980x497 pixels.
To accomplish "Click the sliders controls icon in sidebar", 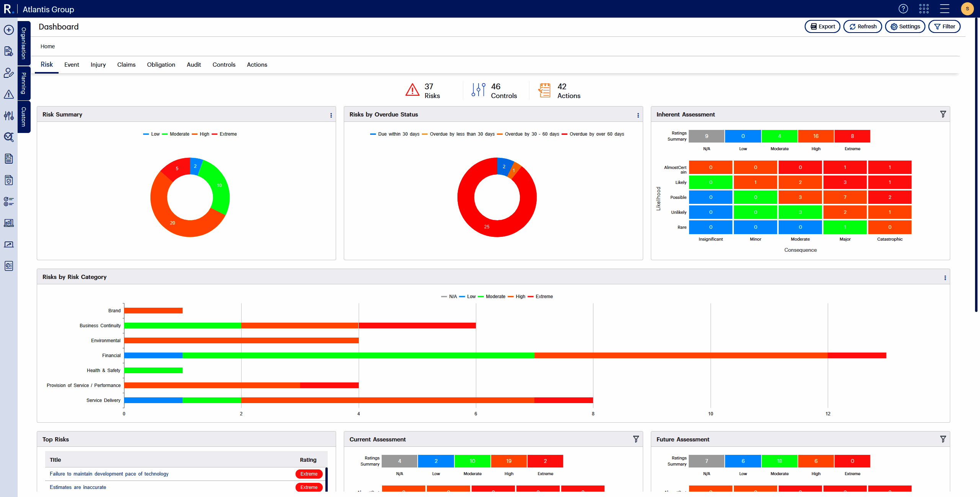I will click(9, 116).
